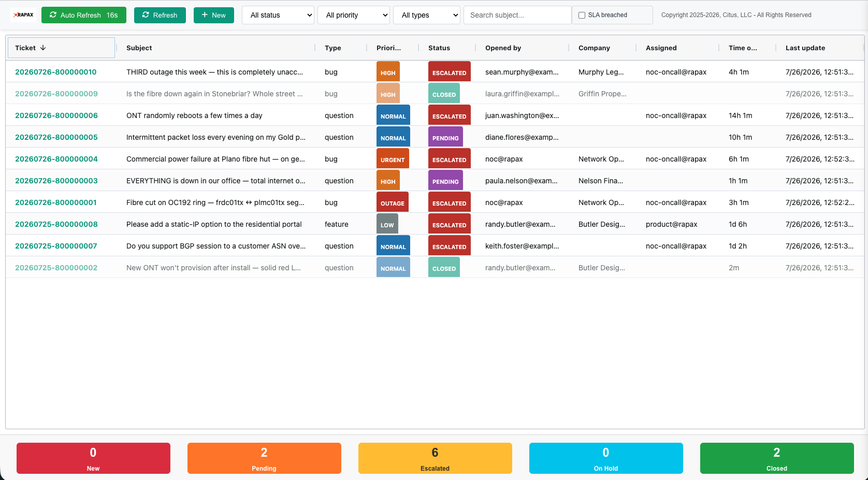Sort by the Company column header
This screenshot has width=868, height=480.
tap(594, 48)
